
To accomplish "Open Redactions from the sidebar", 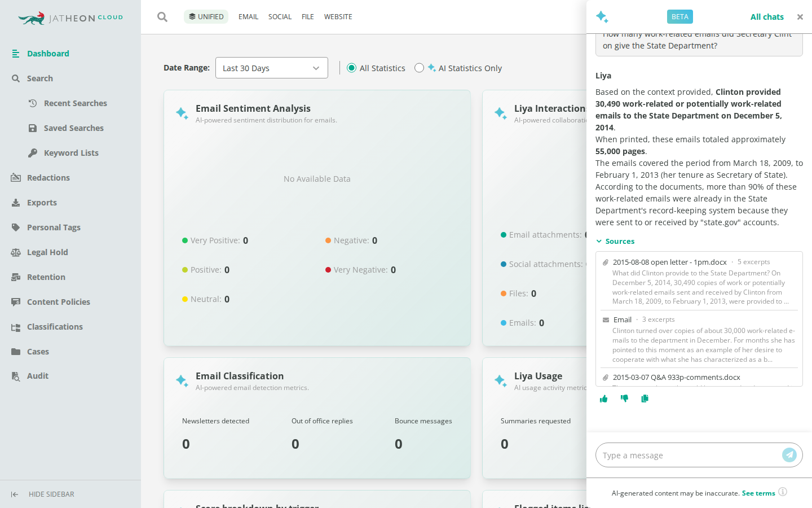I will coord(48,178).
